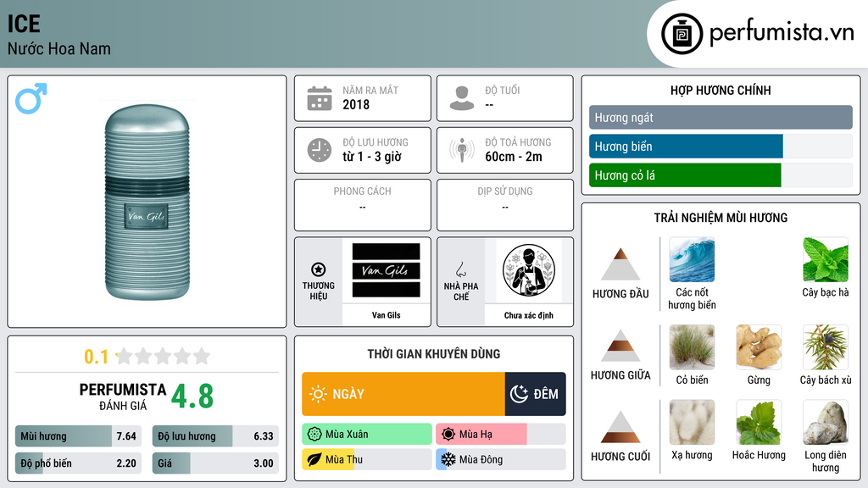Click the ICE perfume title
Viewport: 868px width, 488px height.
tap(24, 24)
